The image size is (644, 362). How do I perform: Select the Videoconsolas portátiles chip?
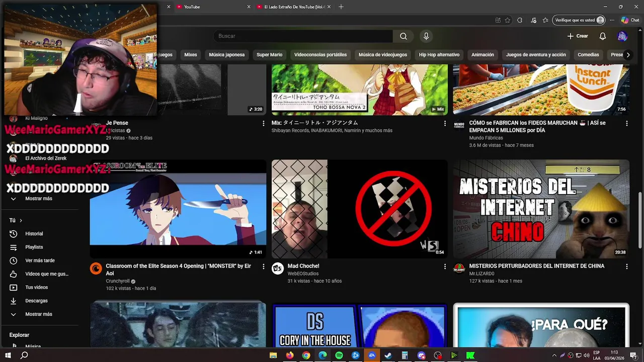(x=320, y=55)
